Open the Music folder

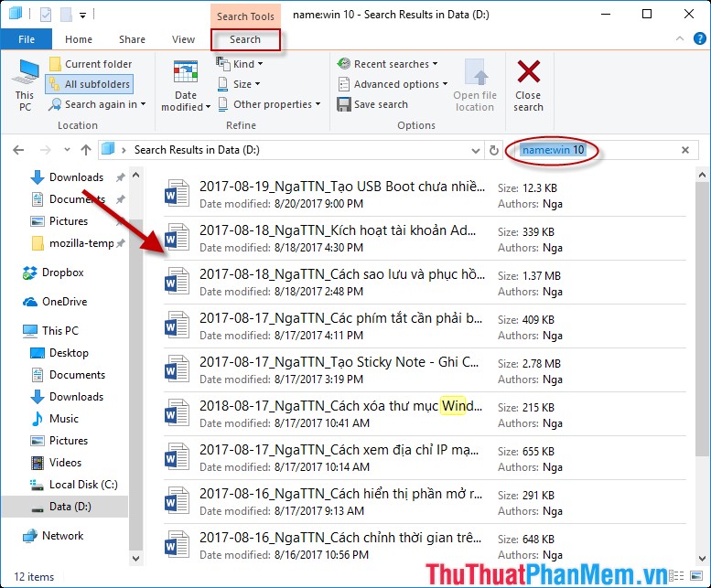(x=63, y=419)
